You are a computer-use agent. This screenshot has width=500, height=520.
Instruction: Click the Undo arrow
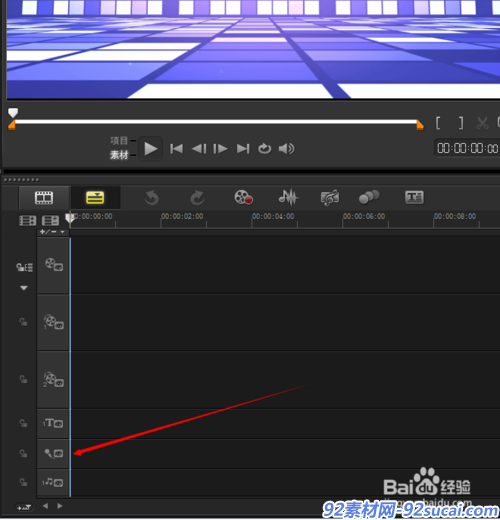pos(152,198)
